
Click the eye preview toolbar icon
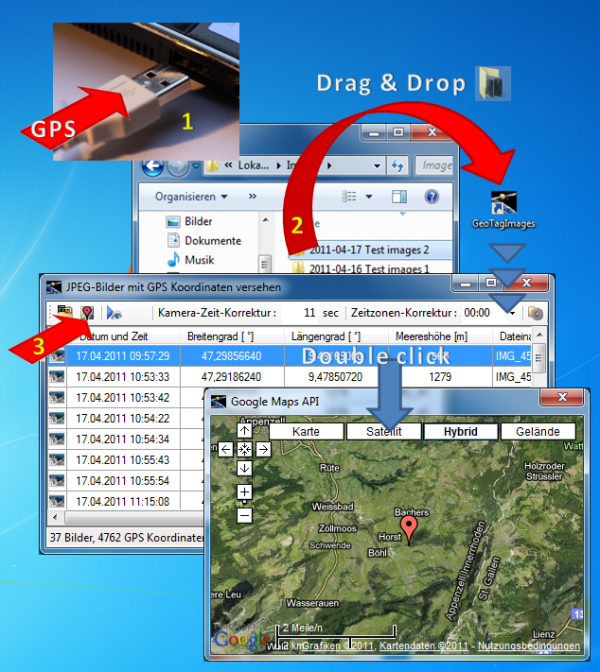(x=114, y=313)
